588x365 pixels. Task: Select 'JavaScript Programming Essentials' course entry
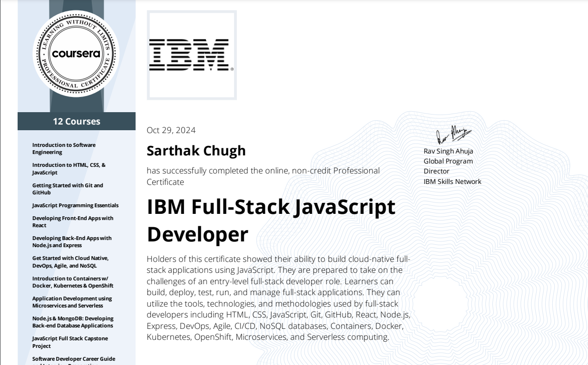point(76,205)
